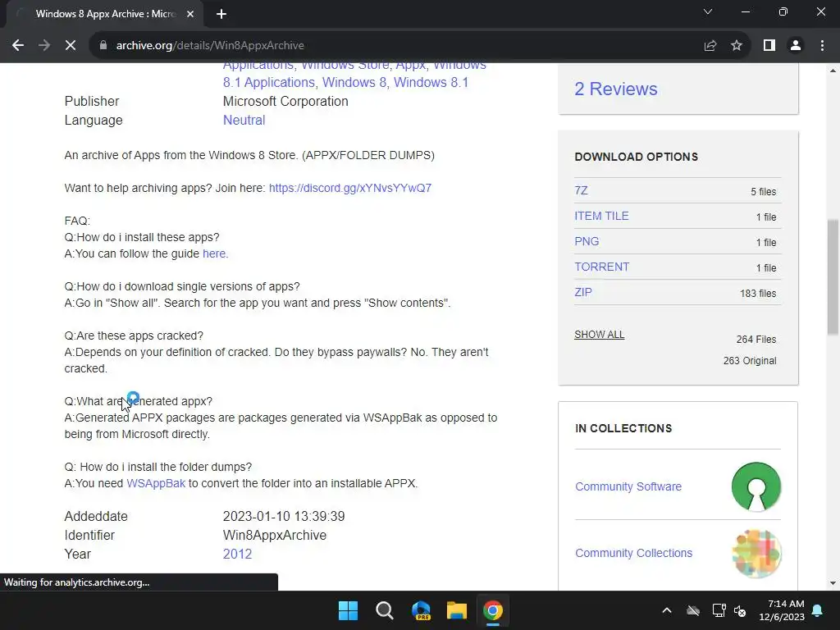
Task: Click SHOW ALL files link
Action: 599,335
